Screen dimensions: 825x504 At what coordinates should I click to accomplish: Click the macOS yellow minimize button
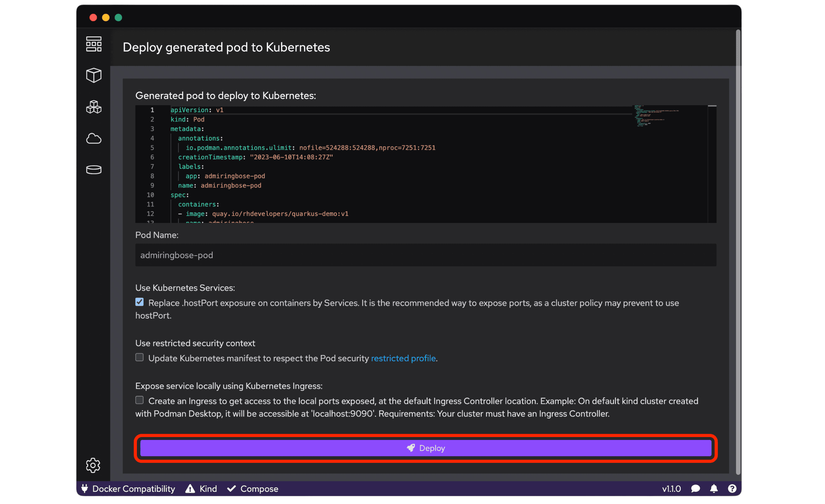(106, 17)
